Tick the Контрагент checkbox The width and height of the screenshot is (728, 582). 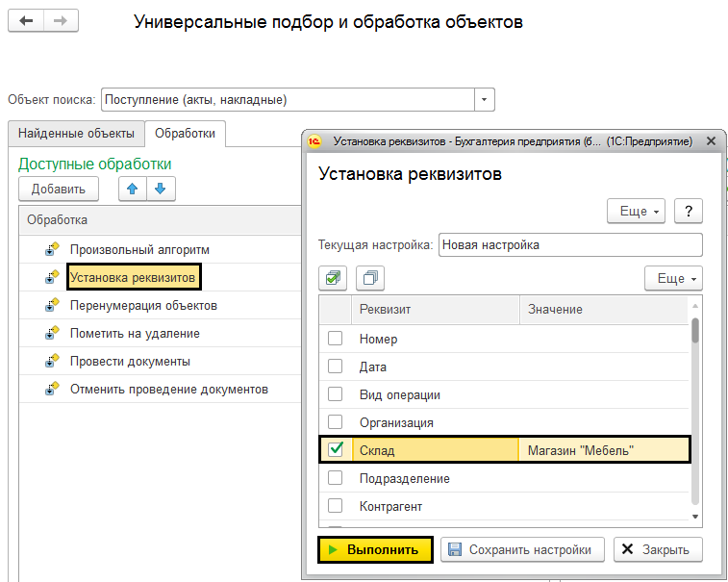[x=335, y=506]
